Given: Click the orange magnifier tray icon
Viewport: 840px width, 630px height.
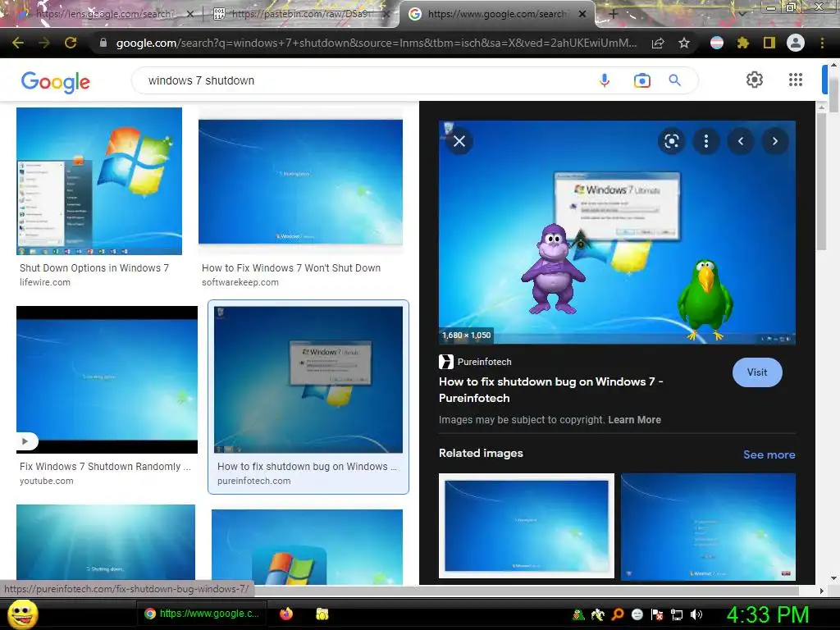Looking at the screenshot, I should tap(618, 614).
